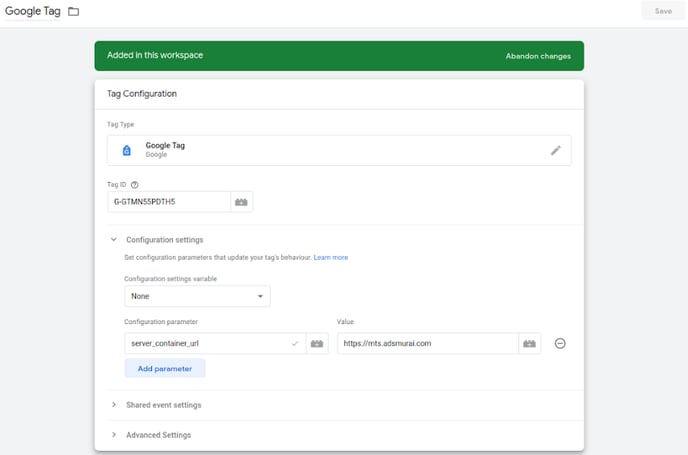Open the folder icon beside Google Tag title
Screen dimensions: 688x455
74,11
